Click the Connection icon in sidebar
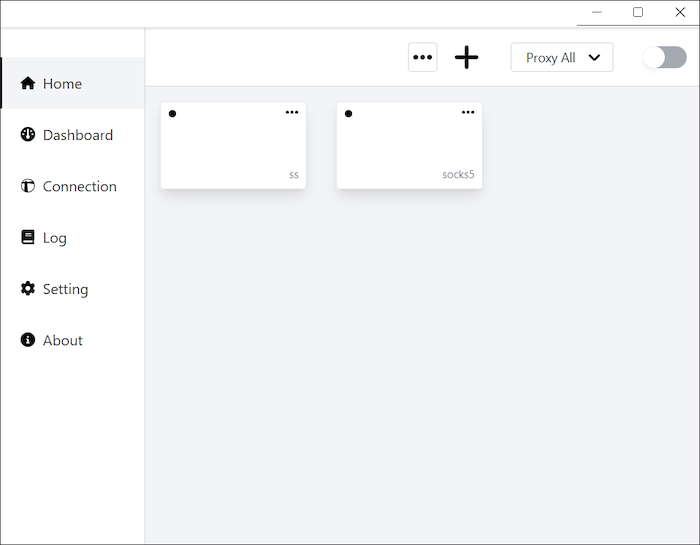 click(28, 186)
